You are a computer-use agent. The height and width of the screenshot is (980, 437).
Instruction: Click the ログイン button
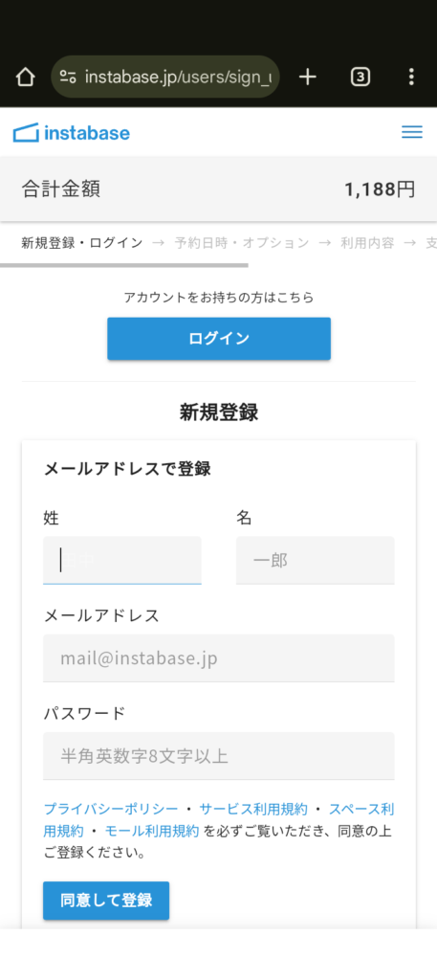click(x=219, y=339)
